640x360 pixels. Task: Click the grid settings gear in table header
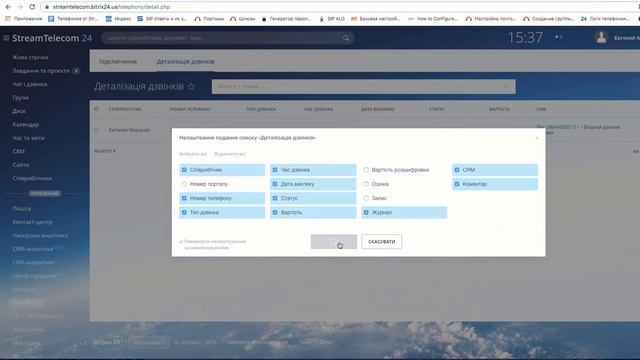(97, 109)
